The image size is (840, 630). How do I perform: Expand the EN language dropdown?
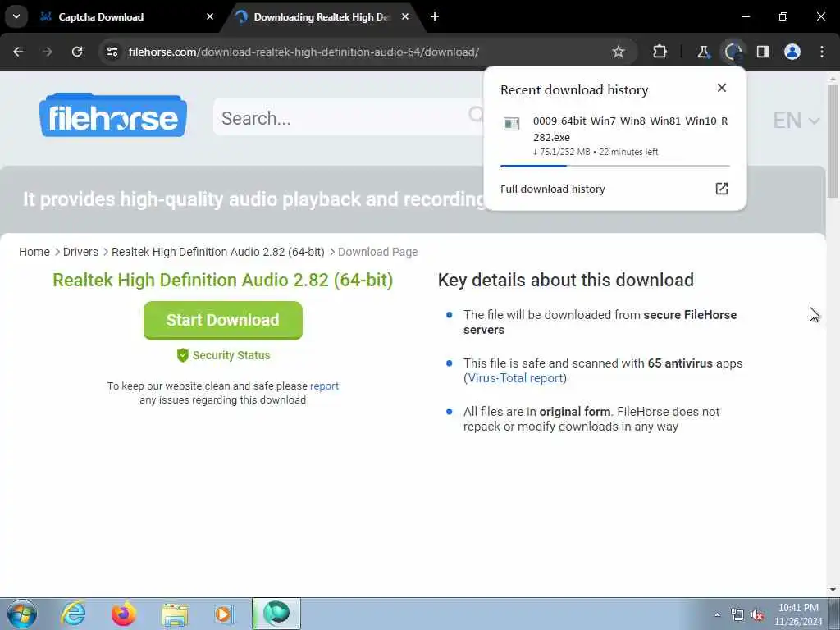(x=796, y=120)
